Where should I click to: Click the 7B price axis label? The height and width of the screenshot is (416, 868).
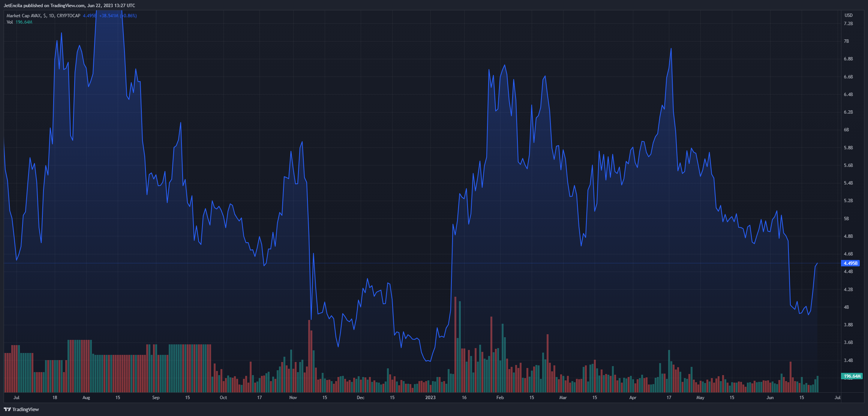coord(846,41)
